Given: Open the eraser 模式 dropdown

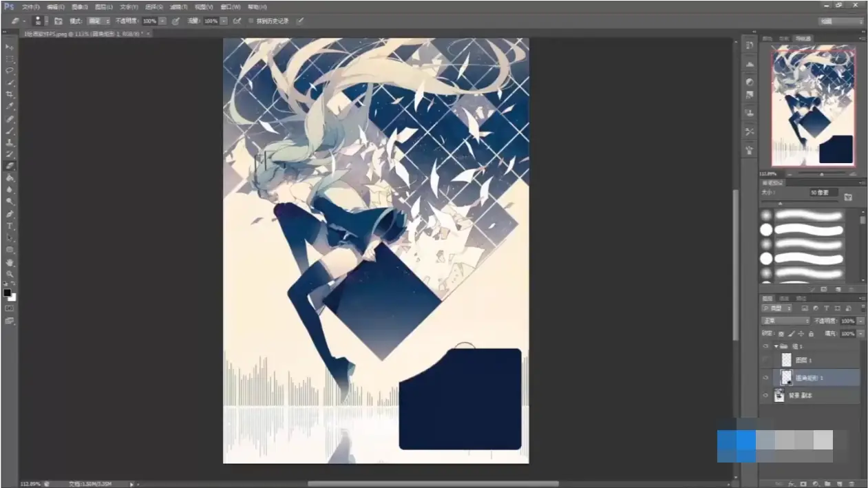Looking at the screenshot, I should [98, 21].
